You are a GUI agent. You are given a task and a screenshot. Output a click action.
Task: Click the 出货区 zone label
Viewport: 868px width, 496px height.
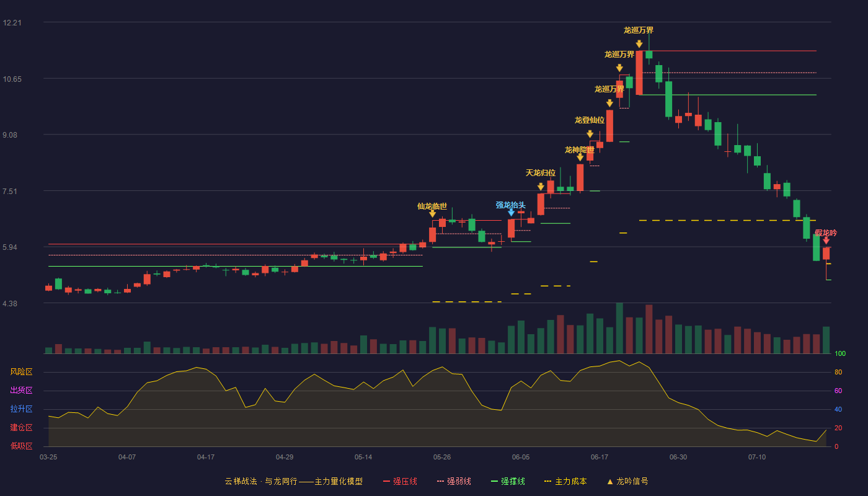[21, 391]
